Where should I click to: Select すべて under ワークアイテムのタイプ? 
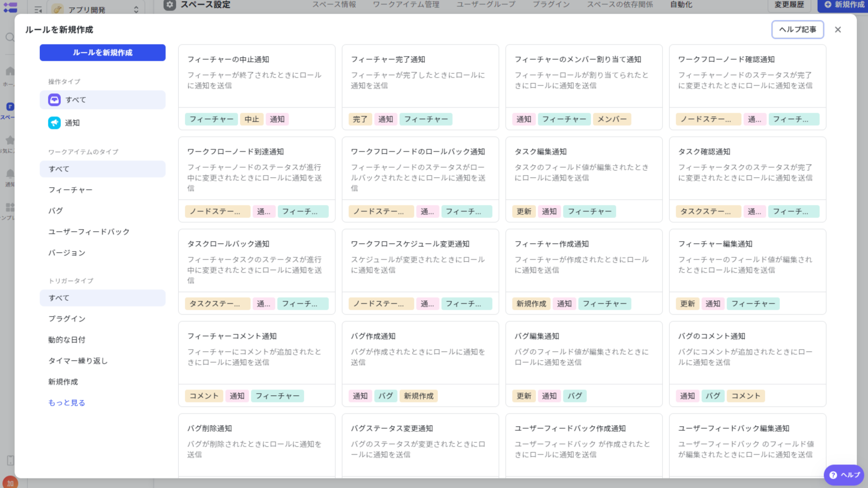[58, 169]
